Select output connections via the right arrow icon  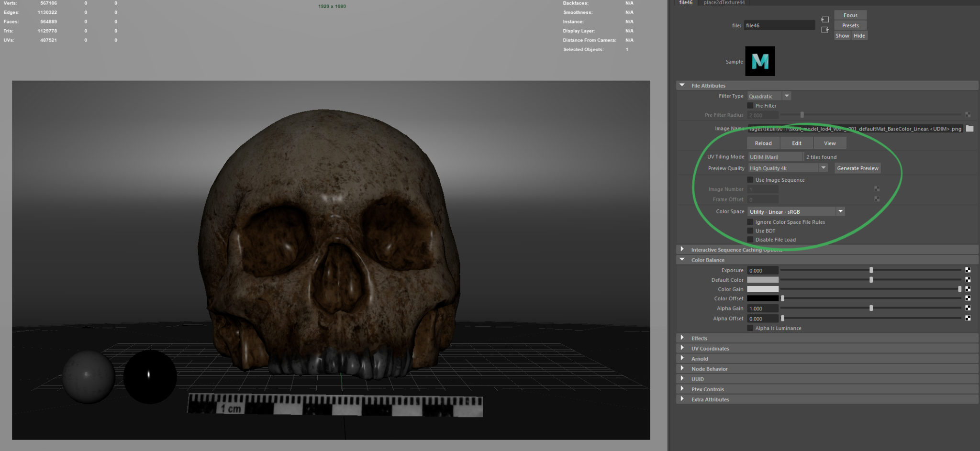point(825,30)
